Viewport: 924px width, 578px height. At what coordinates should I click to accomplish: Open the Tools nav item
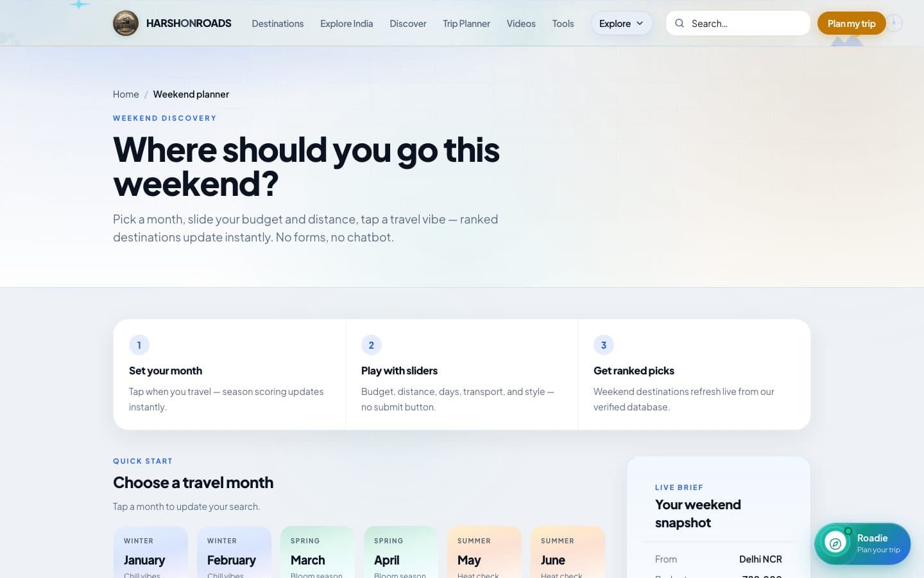tap(563, 23)
